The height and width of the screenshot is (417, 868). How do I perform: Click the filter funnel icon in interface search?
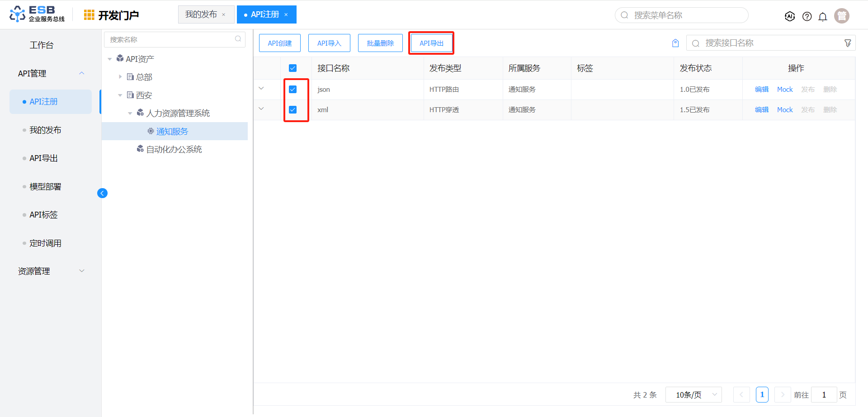coord(848,43)
